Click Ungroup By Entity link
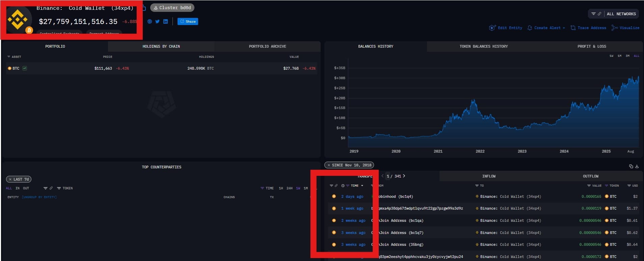This screenshot has height=261, width=644. [39, 197]
